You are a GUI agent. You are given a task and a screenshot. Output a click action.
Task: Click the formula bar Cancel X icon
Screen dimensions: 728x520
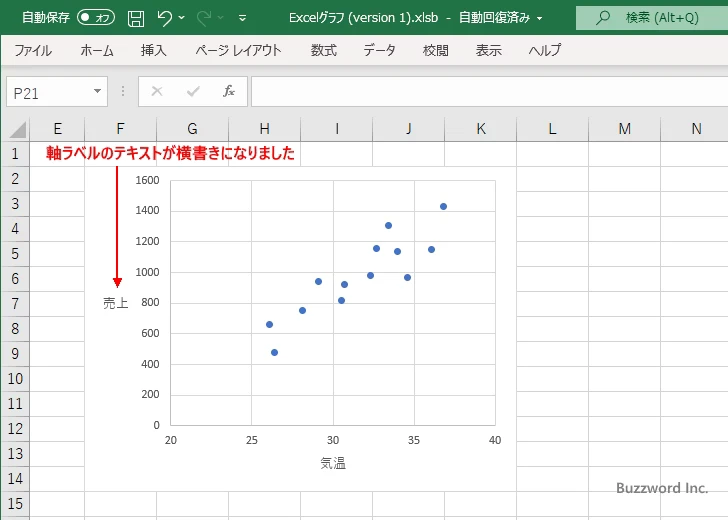point(157,91)
